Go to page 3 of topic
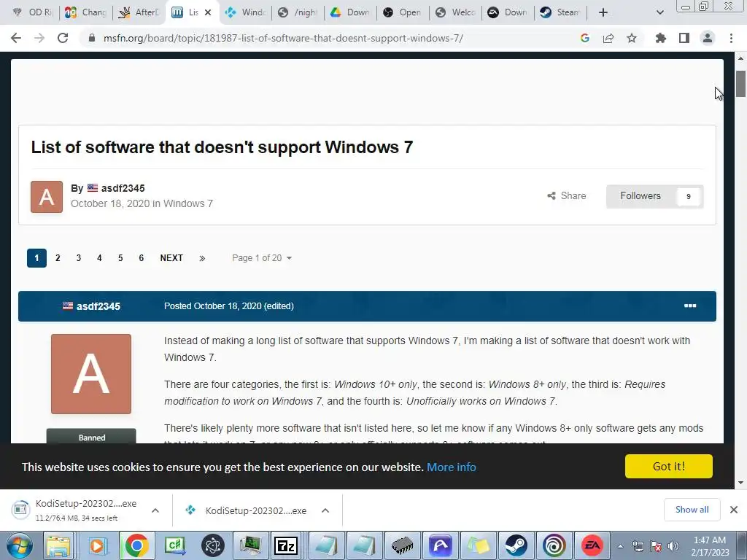Image resolution: width=747 pixels, height=560 pixels. coord(79,258)
